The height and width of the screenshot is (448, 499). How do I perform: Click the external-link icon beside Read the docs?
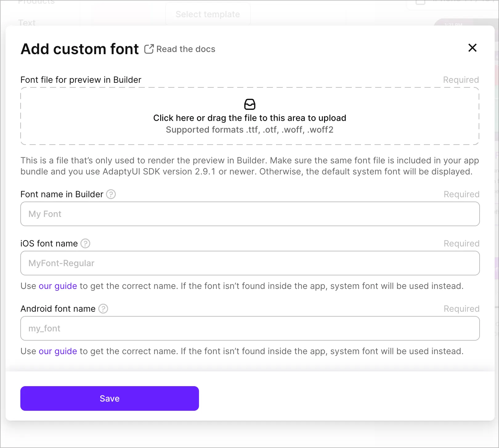click(x=149, y=49)
